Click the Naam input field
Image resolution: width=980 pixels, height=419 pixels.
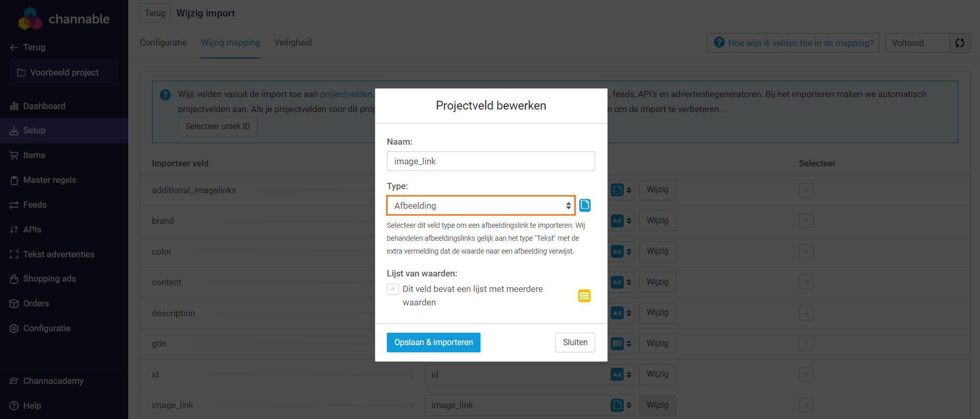pos(491,161)
